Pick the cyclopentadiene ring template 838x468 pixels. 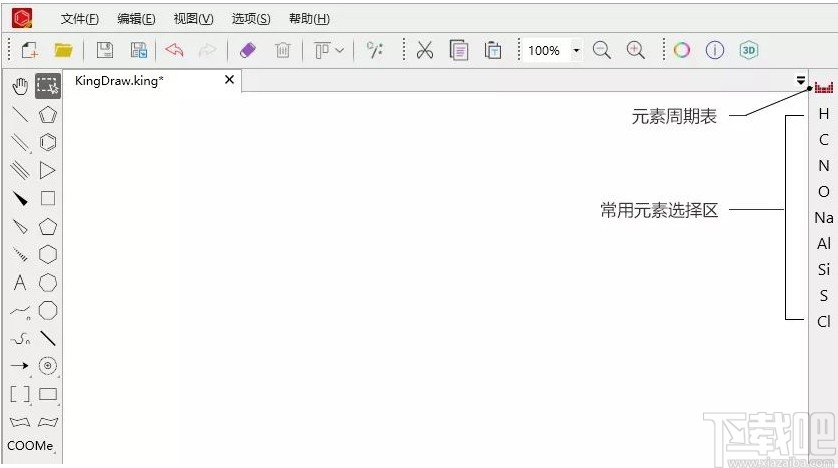click(48, 114)
